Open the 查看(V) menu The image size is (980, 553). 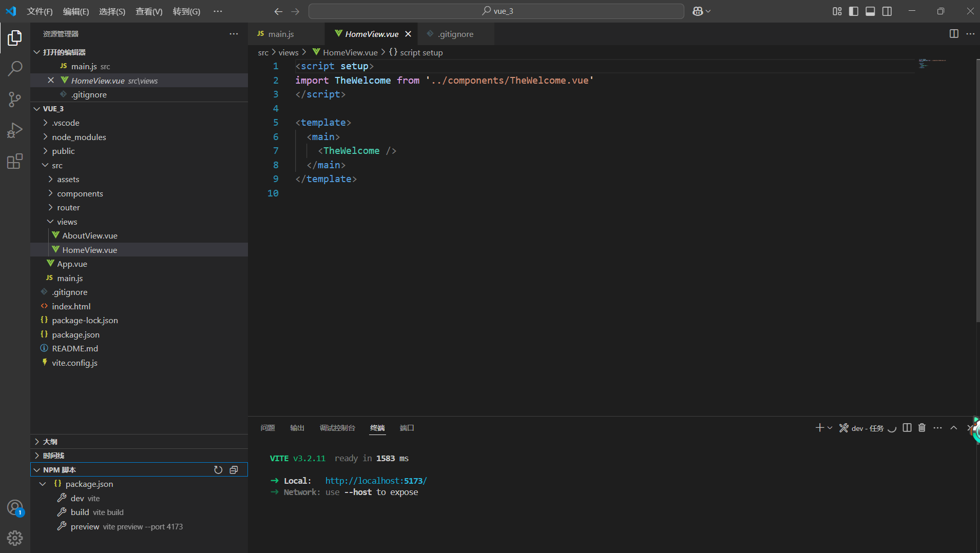click(149, 11)
